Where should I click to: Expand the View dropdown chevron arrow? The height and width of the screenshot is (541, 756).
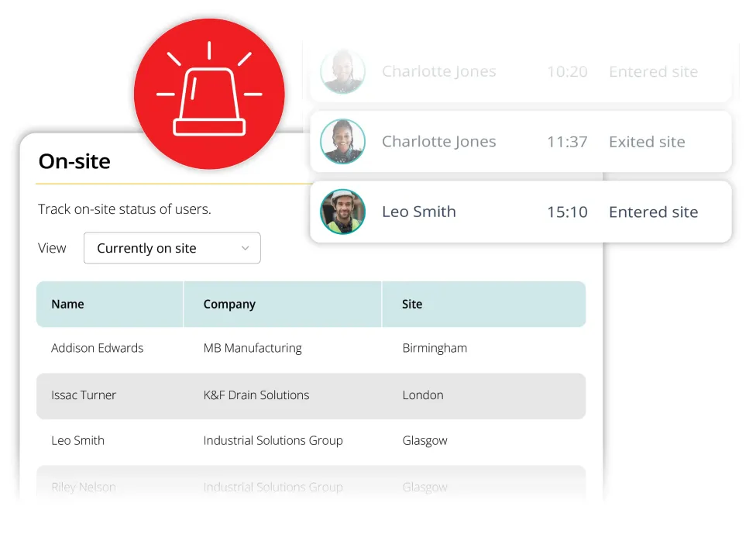point(245,248)
